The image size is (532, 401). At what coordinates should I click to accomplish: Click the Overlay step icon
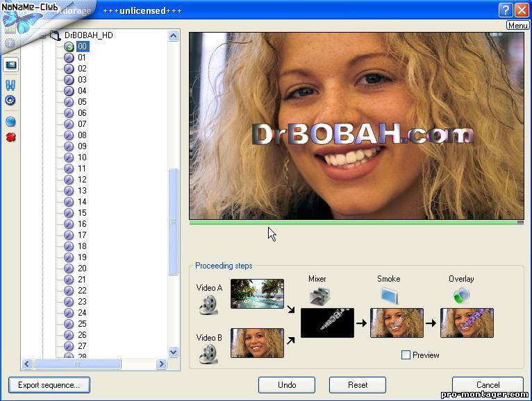click(461, 296)
